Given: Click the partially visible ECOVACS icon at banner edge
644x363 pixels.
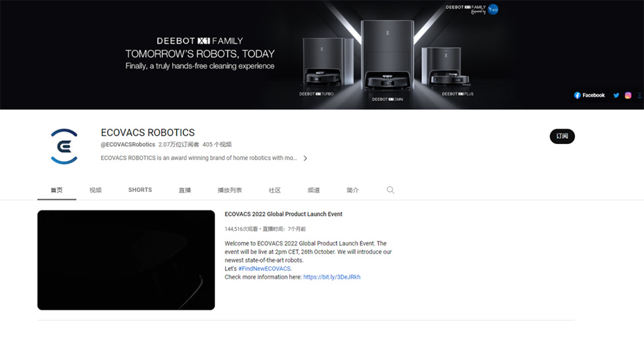Looking at the screenshot, I should pyautogui.click(x=639, y=95).
